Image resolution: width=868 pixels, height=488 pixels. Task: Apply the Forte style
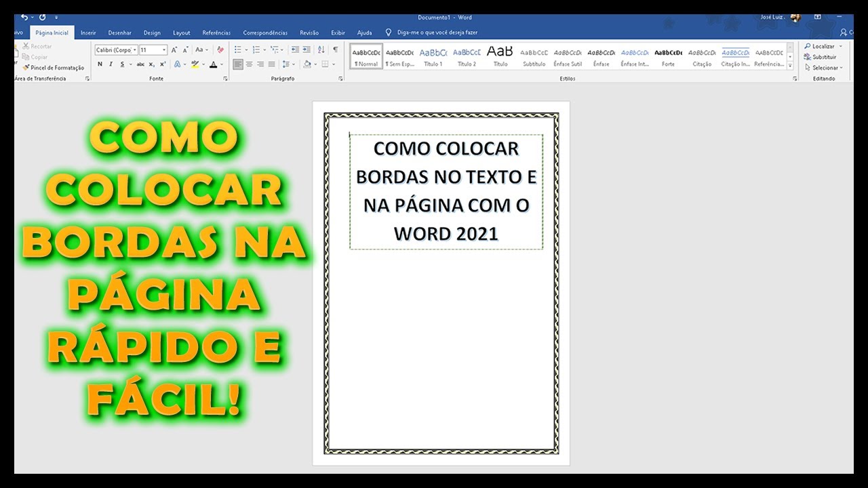(669, 56)
